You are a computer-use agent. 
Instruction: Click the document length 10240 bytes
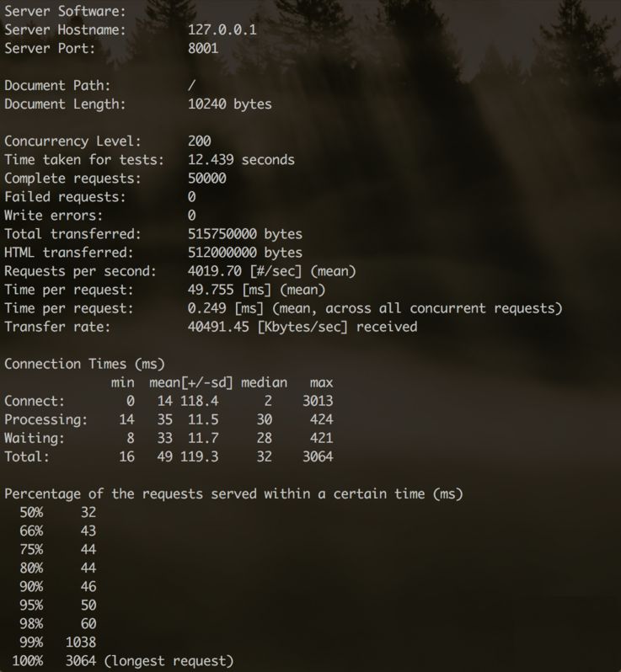(x=229, y=104)
